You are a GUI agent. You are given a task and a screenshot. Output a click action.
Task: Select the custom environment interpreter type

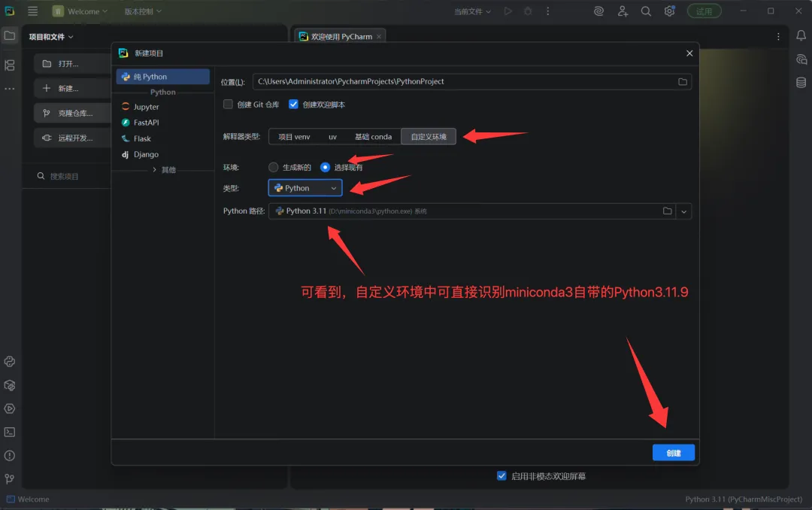[429, 137]
